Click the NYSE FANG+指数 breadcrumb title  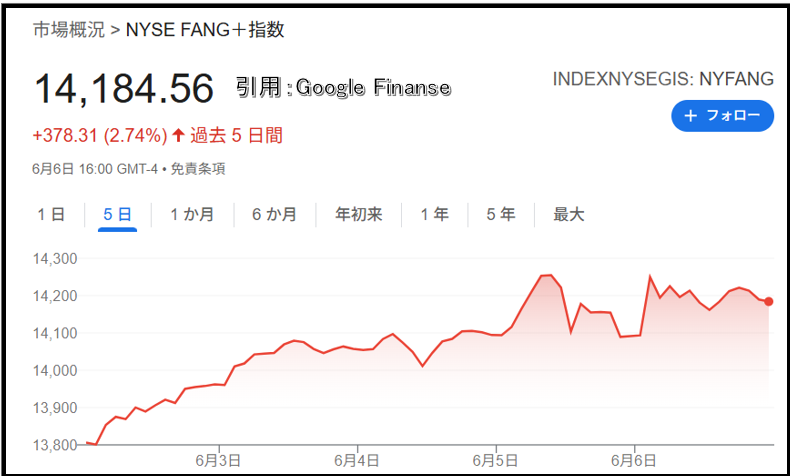coord(205,30)
